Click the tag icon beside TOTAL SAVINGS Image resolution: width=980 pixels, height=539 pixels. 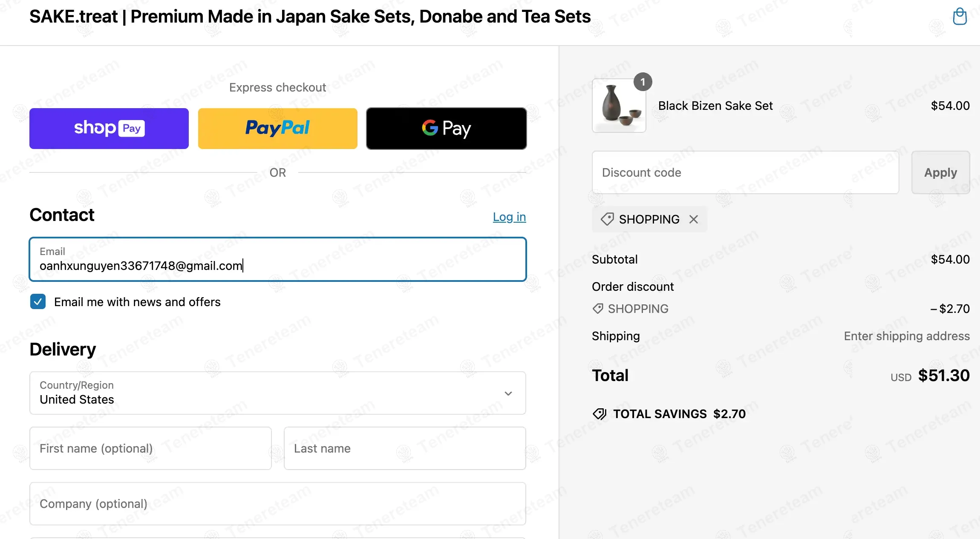point(600,414)
